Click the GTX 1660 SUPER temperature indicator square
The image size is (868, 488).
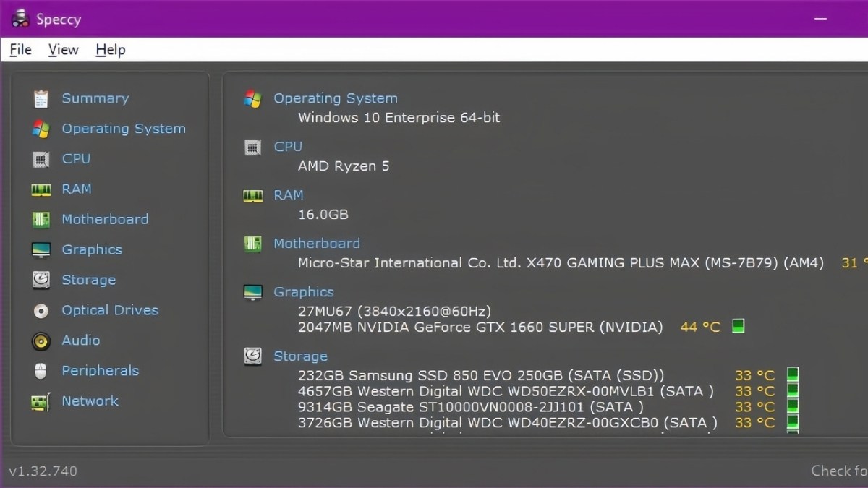(738, 326)
